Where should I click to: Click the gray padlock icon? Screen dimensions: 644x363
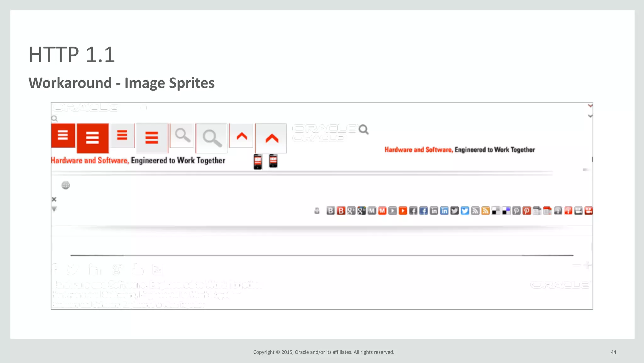[317, 211]
